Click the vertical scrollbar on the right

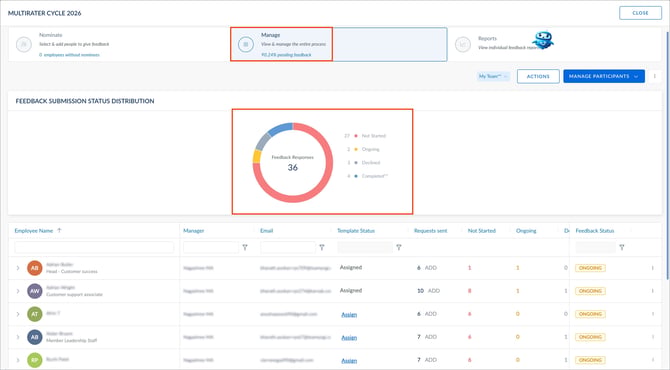point(667,156)
